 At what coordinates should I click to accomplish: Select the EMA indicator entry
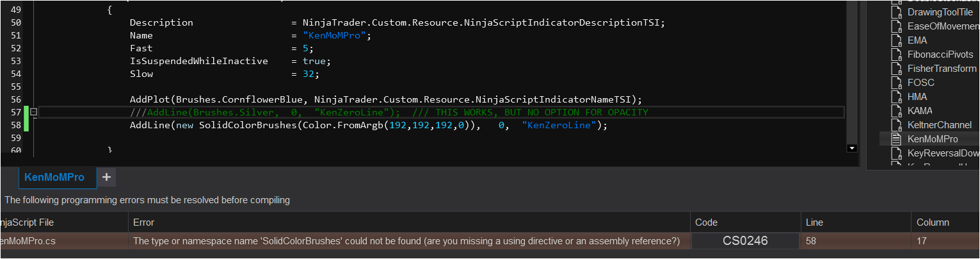point(917,40)
